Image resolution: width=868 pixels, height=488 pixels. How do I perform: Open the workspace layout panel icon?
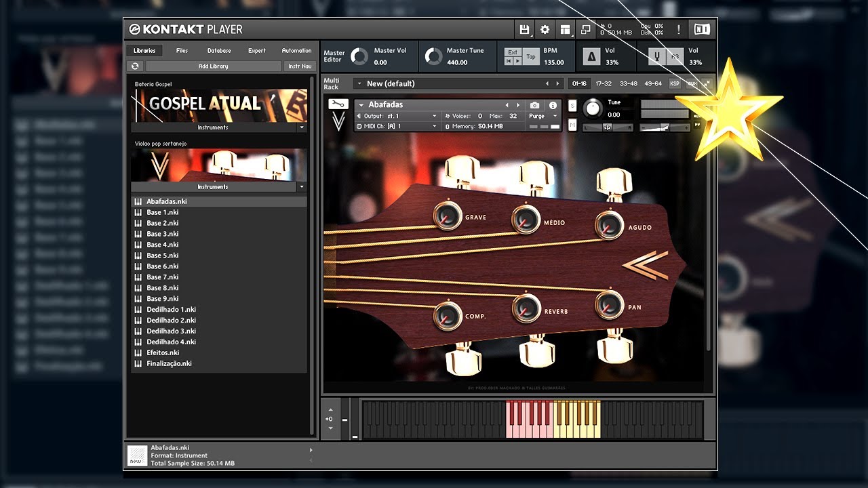coord(565,29)
